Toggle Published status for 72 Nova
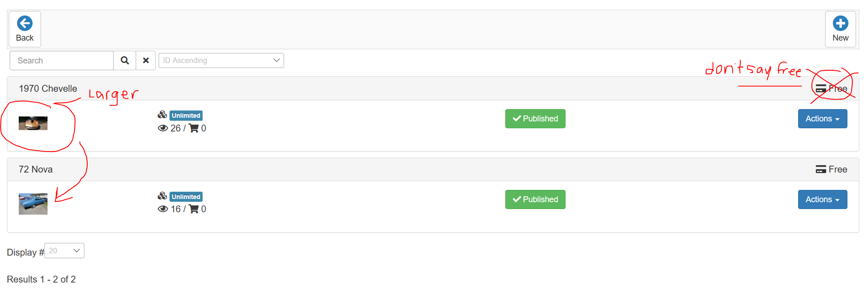Screen dimensions: 868x304 pos(535,199)
